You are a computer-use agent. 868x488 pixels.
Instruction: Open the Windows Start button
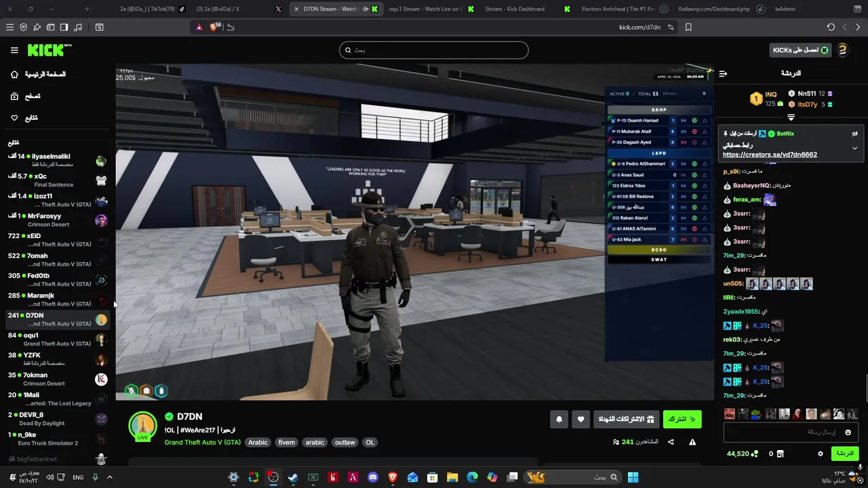[x=633, y=477]
